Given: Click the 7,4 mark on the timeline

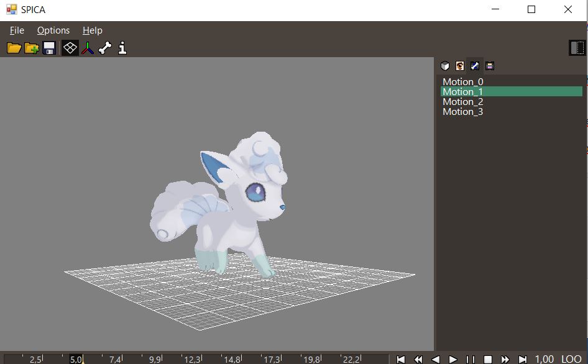Looking at the screenshot, I should 116,360.
